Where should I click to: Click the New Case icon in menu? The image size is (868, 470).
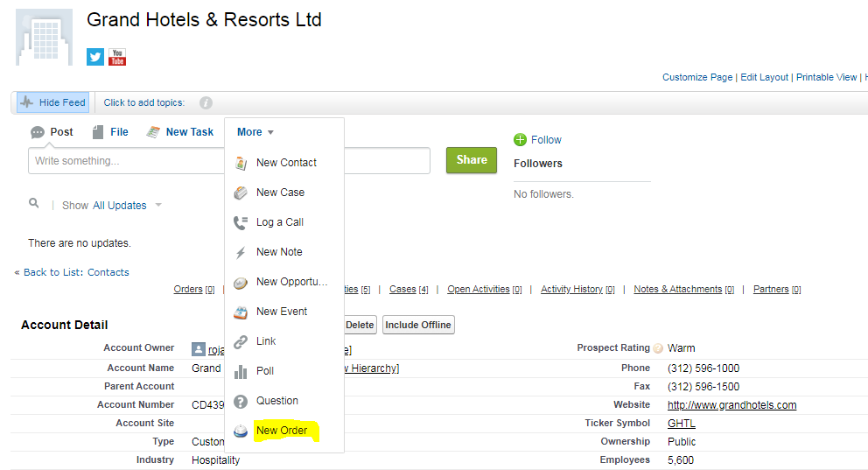click(241, 193)
